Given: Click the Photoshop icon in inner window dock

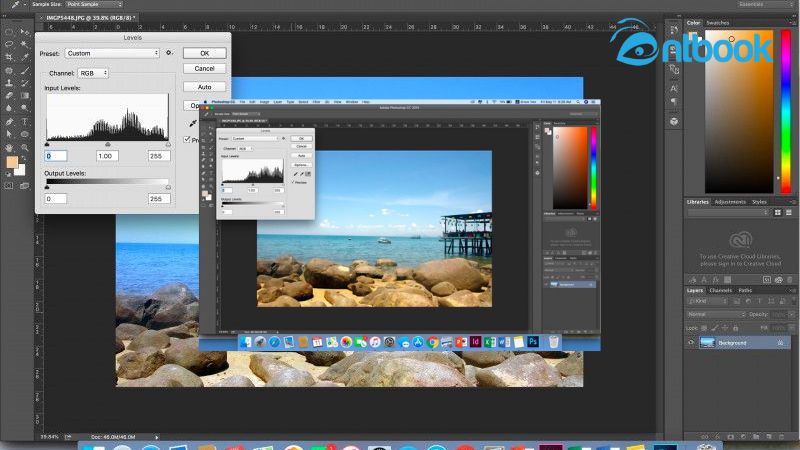Looking at the screenshot, I should click(533, 341).
